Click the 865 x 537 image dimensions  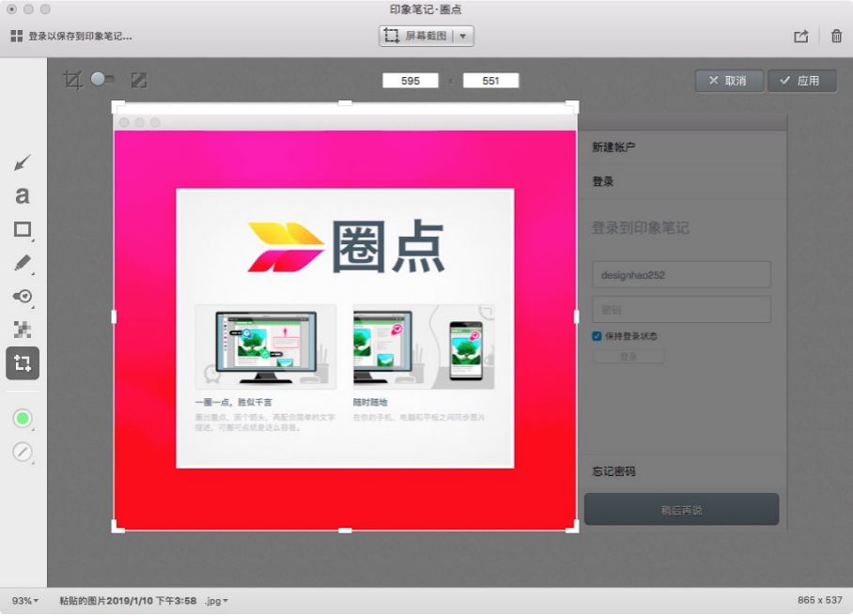pyautogui.click(x=819, y=600)
